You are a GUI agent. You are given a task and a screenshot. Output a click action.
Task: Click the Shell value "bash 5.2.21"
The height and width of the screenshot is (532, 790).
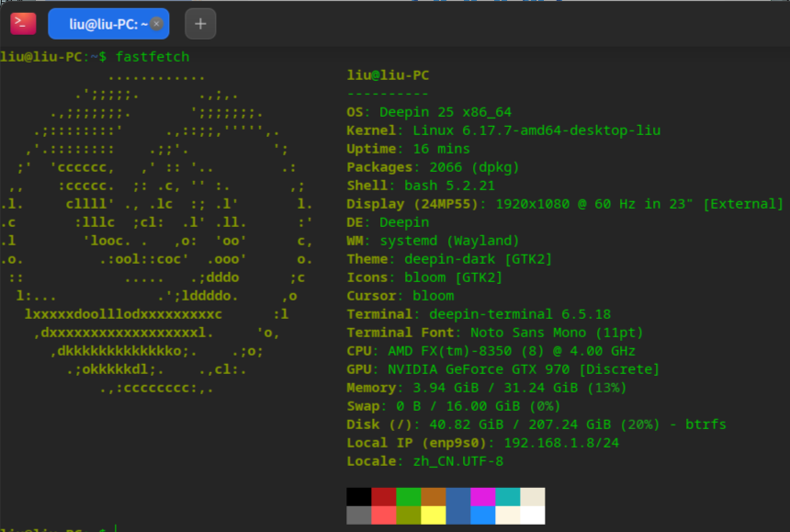click(x=449, y=186)
